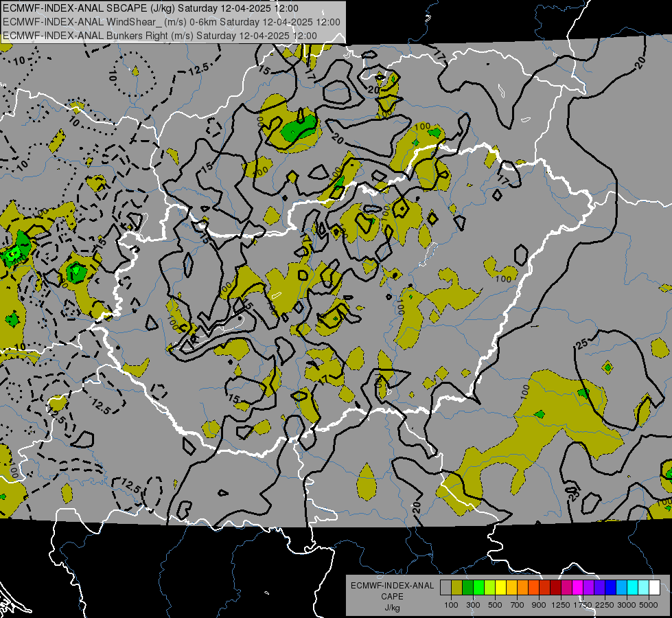Click the J/kg unit label in legend
This screenshot has width=672, height=618.
(392, 608)
